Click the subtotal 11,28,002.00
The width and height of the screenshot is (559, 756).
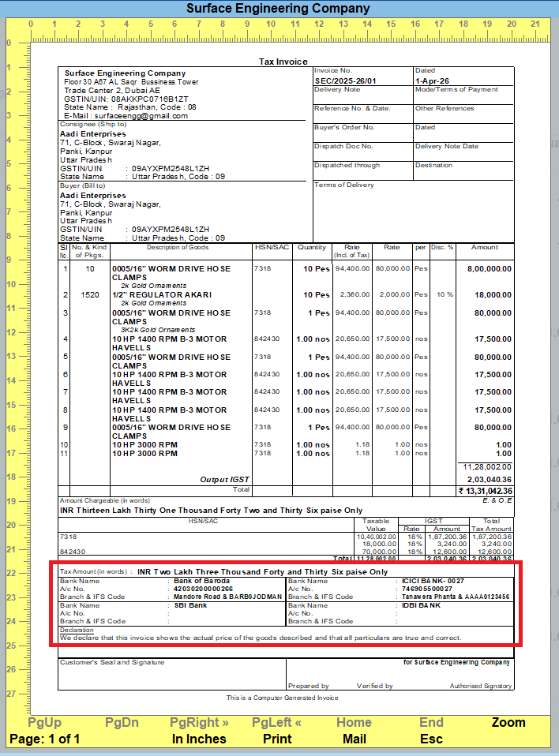pyautogui.click(x=487, y=466)
